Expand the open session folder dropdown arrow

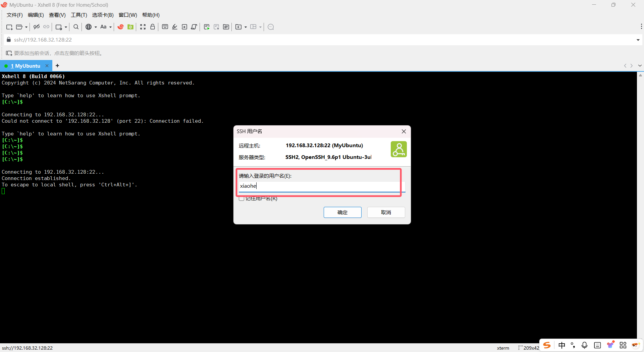pyautogui.click(x=26, y=27)
